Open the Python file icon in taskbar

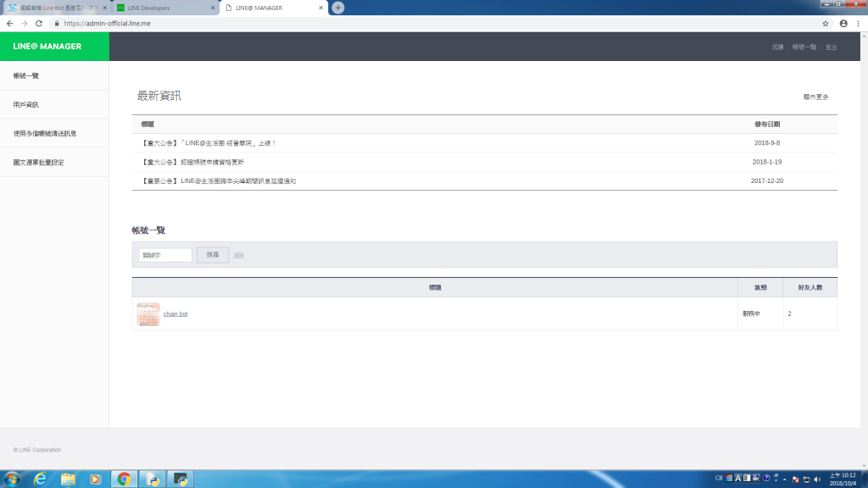153,480
